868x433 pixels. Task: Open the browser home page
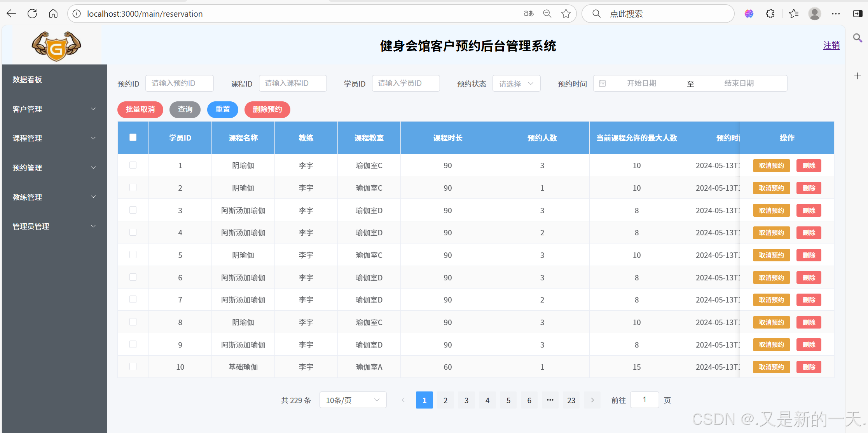point(53,13)
